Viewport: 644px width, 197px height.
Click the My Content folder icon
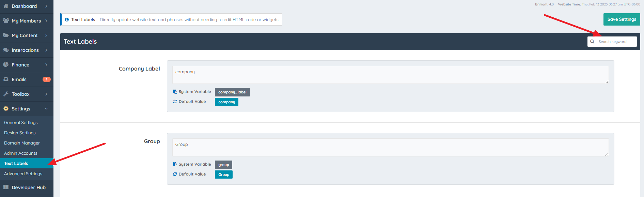[6, 35]
